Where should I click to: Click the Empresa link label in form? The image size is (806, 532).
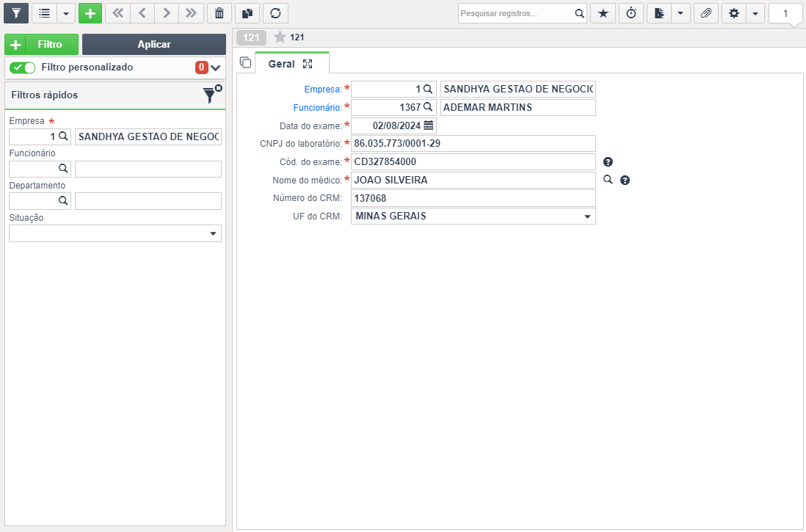pos(323,90)
